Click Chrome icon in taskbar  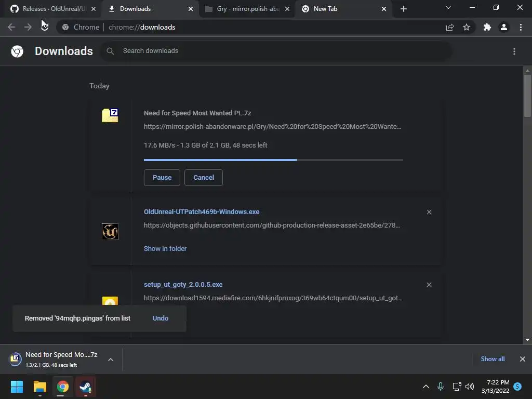tap(63, 387)
